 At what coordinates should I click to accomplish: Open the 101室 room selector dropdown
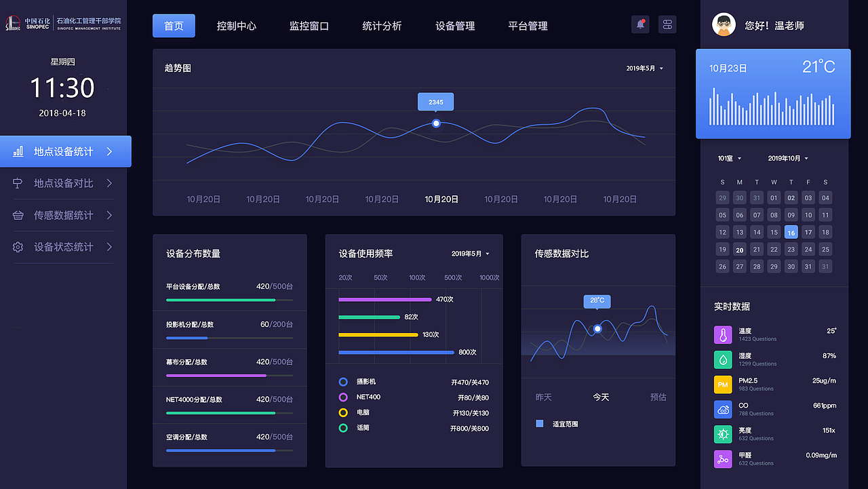click(x=729, y=157)
